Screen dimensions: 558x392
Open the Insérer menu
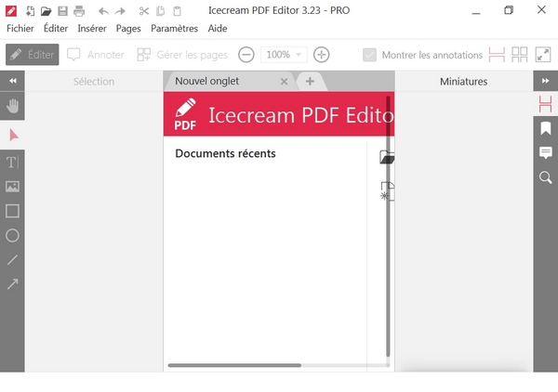92,29
